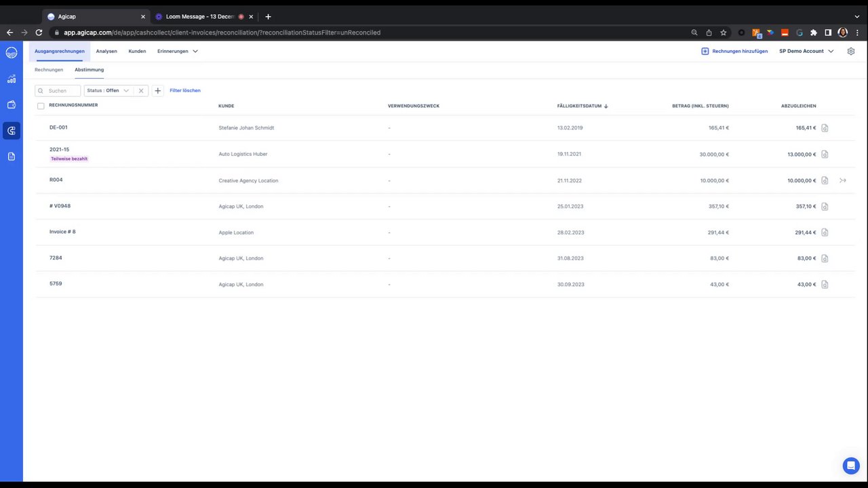Open invoice 7284

[x=56, y=258]
